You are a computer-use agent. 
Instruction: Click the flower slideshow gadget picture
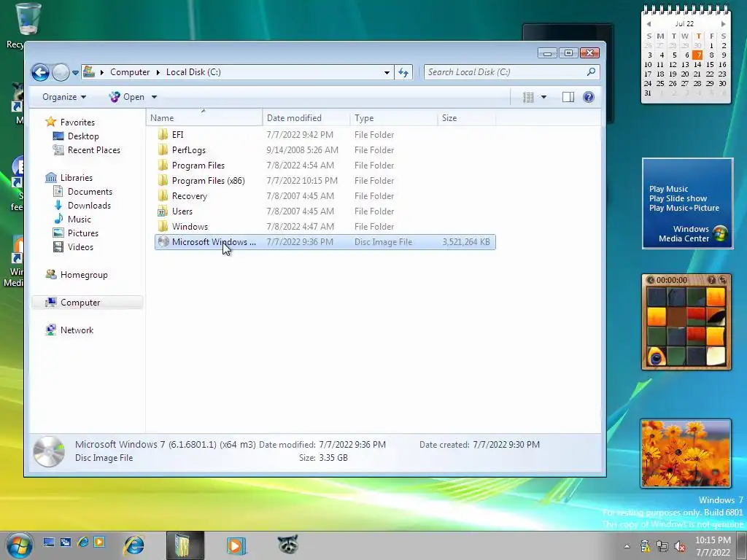tap(686, 454)
